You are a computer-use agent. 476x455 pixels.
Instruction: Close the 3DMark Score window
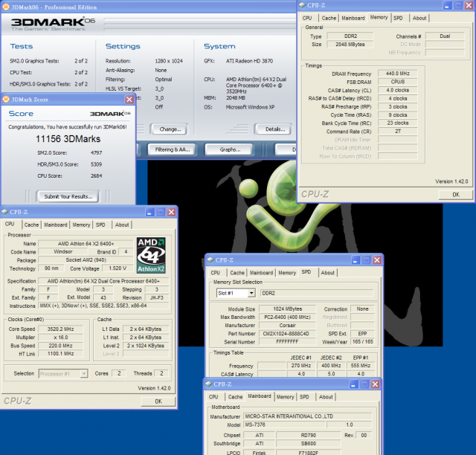click(x=129, y=100)
